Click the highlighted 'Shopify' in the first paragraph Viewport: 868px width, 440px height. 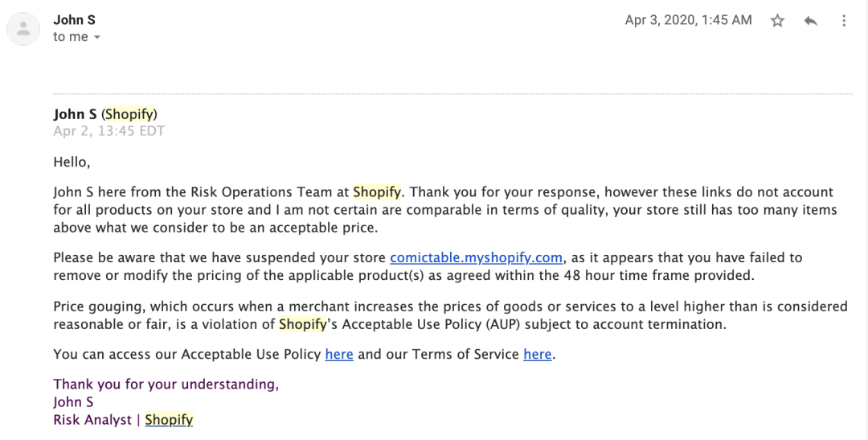[x=377, y=192]
